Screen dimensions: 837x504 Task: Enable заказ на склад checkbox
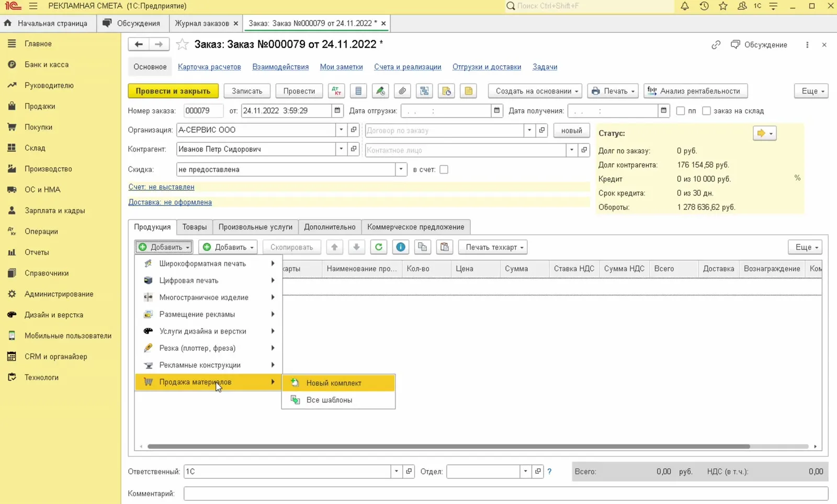(x=706, y=111)
